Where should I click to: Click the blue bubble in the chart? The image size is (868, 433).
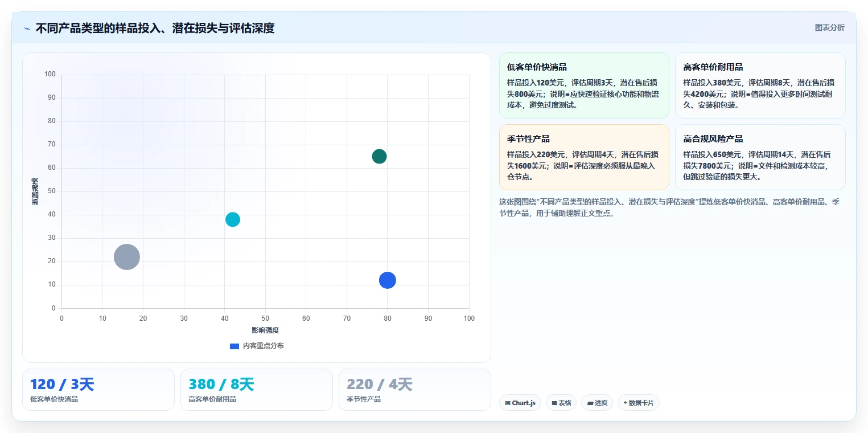pyautogui.click(x=388, y=280)
